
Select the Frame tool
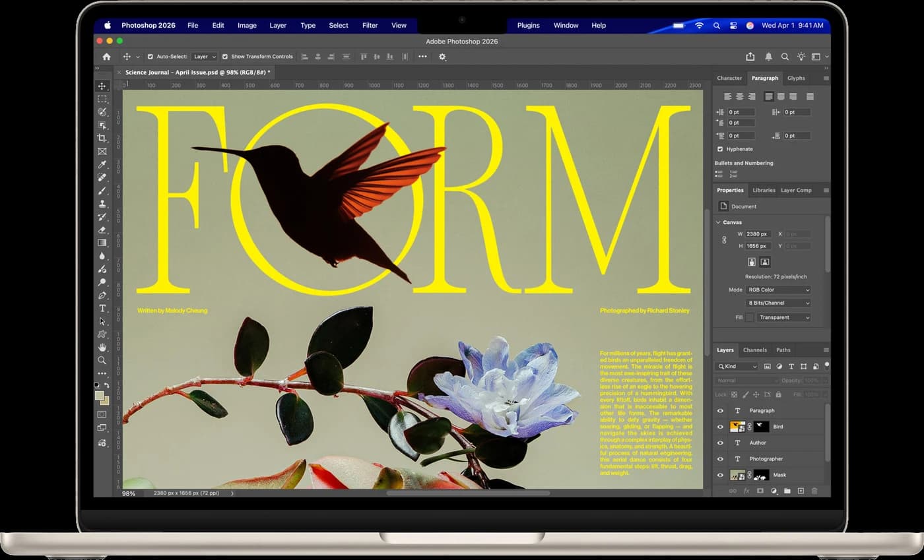click(102, 151)
